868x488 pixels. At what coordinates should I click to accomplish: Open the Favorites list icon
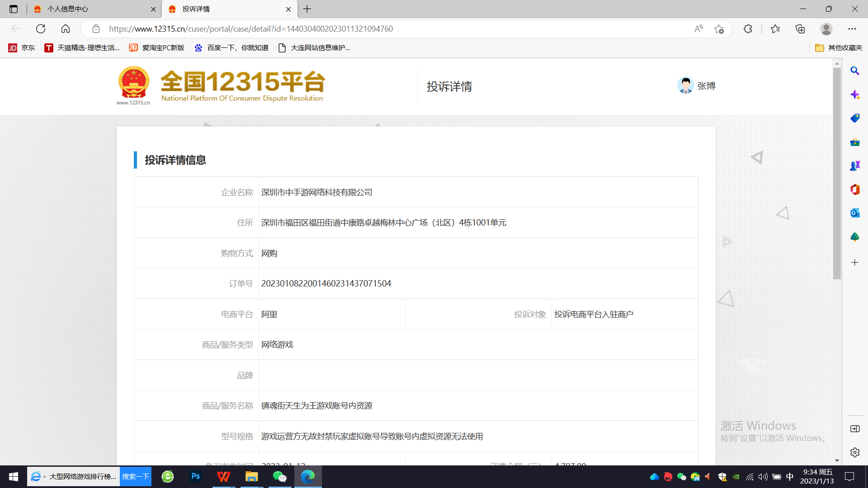click(x=775, y=29)
